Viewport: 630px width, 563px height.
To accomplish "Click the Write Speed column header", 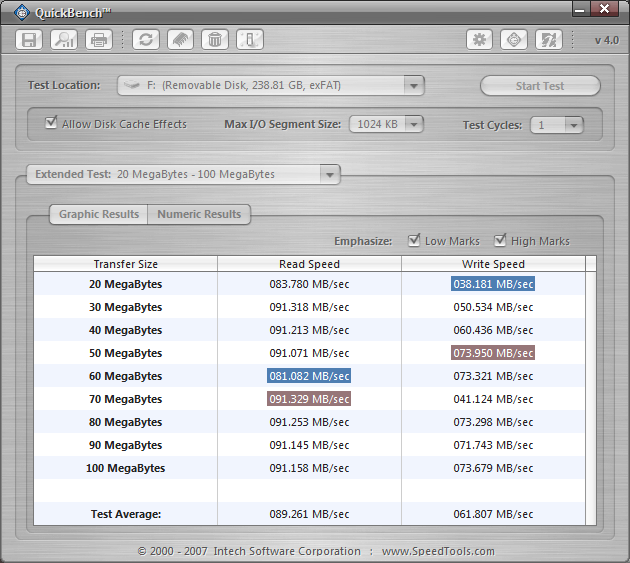I will [493, 264].
